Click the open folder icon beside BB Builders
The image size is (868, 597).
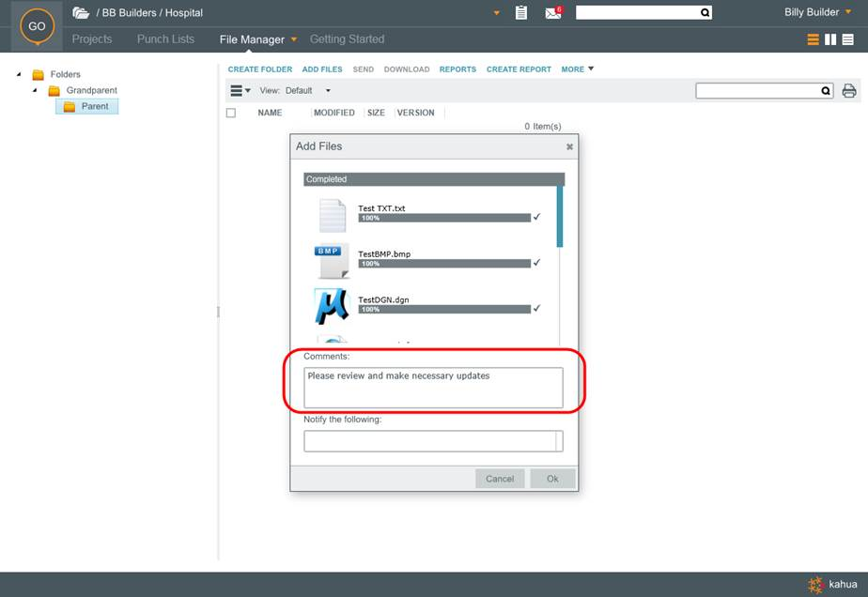[x=82, y=13]
